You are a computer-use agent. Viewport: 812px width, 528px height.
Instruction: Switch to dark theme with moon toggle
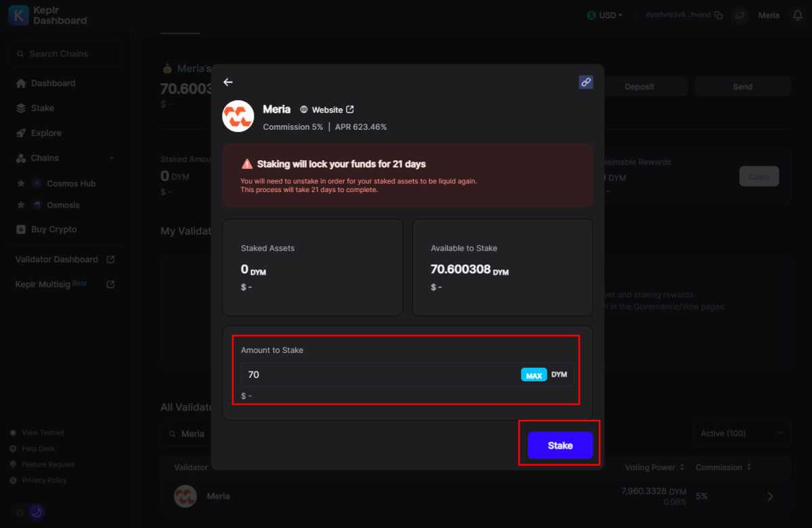pyautogui.click(x=37, y=512)
